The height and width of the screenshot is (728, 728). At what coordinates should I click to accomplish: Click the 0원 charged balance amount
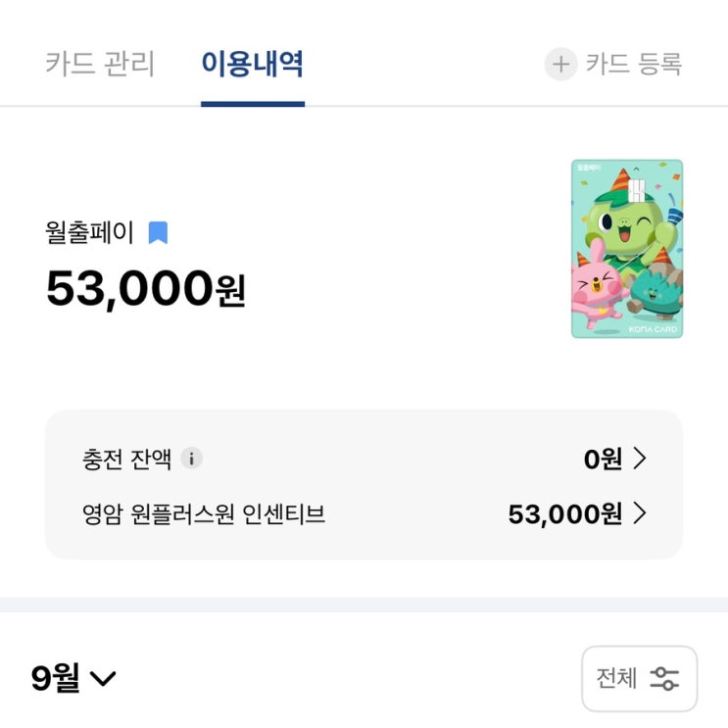[x=603, y=459]
